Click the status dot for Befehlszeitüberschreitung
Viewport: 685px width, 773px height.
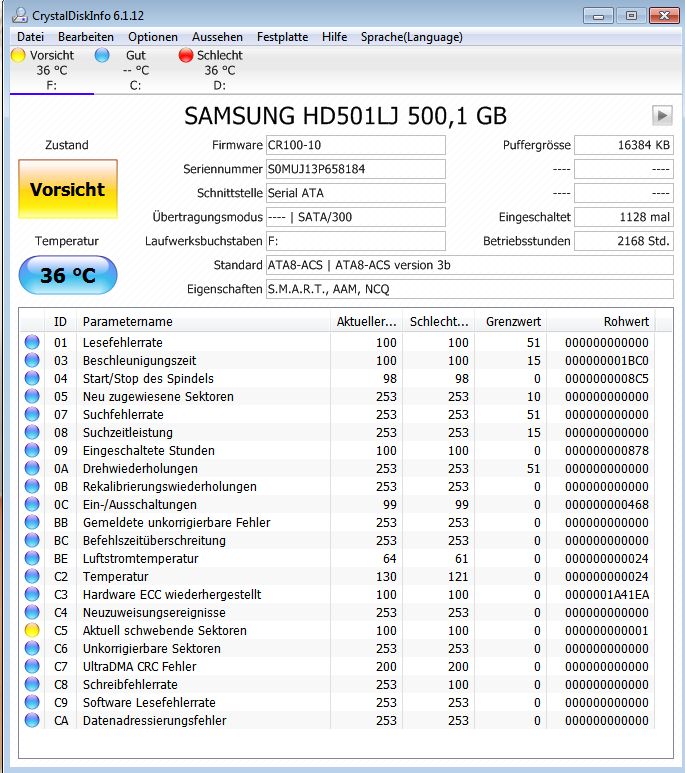tap(32, 540)
